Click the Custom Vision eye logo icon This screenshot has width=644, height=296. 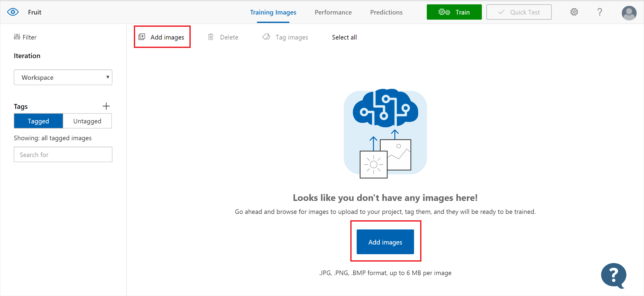click(12, 12)
